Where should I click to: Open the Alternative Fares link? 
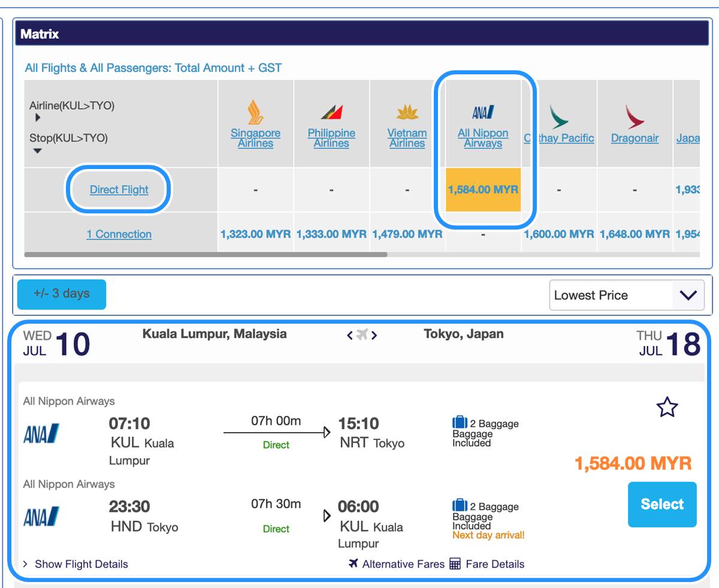pyautogui.click(x=397, y=563)
